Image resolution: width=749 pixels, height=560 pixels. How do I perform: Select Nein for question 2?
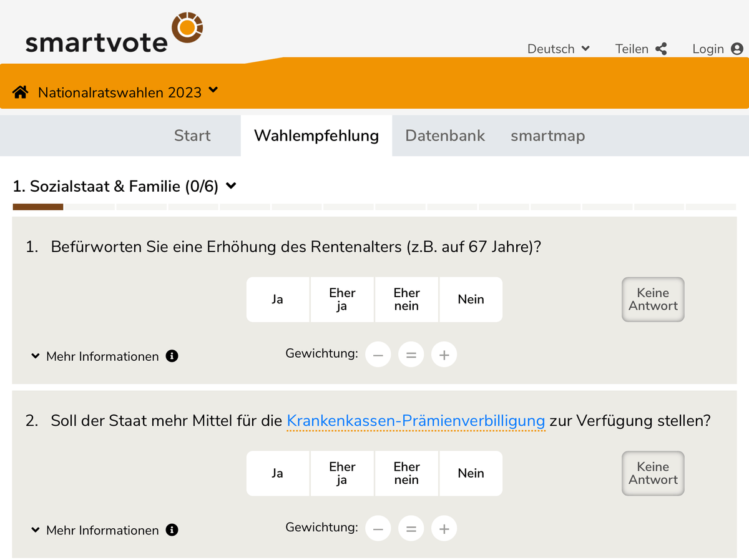(471, 473)
